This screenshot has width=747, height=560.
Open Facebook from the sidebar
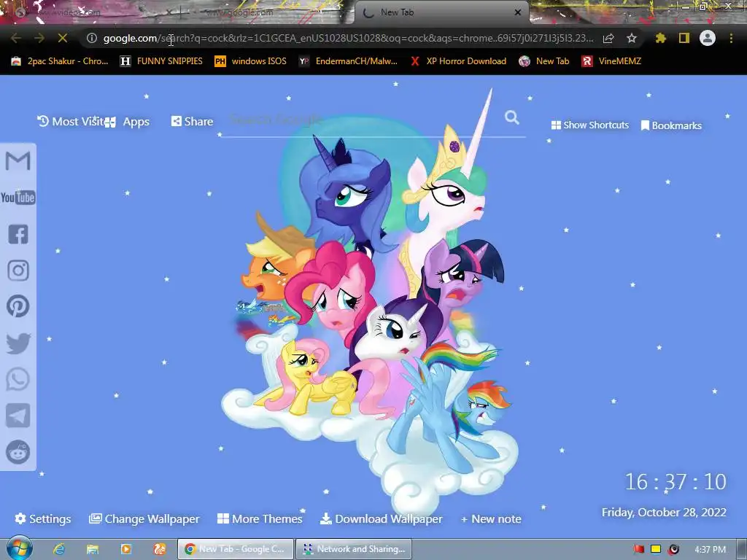click(x=18, y=234)
